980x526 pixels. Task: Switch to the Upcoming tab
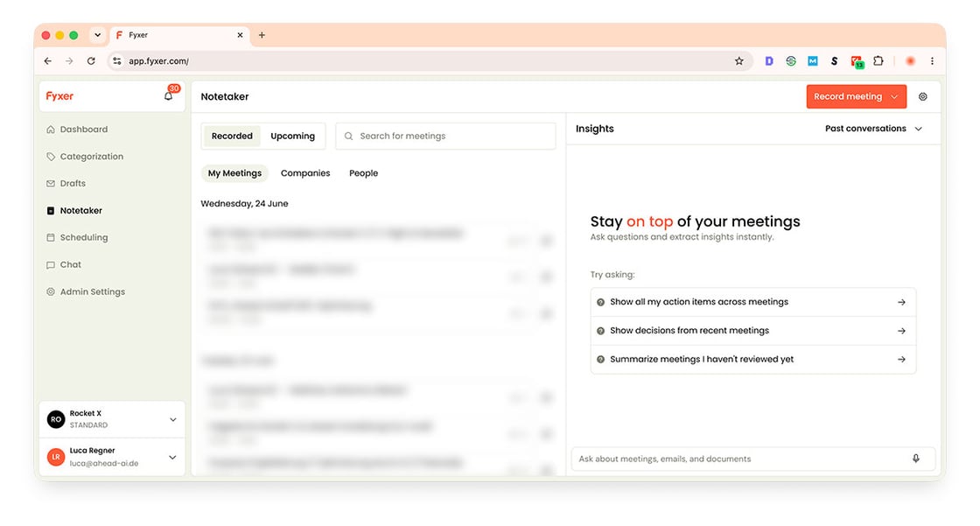coord(292,136)
